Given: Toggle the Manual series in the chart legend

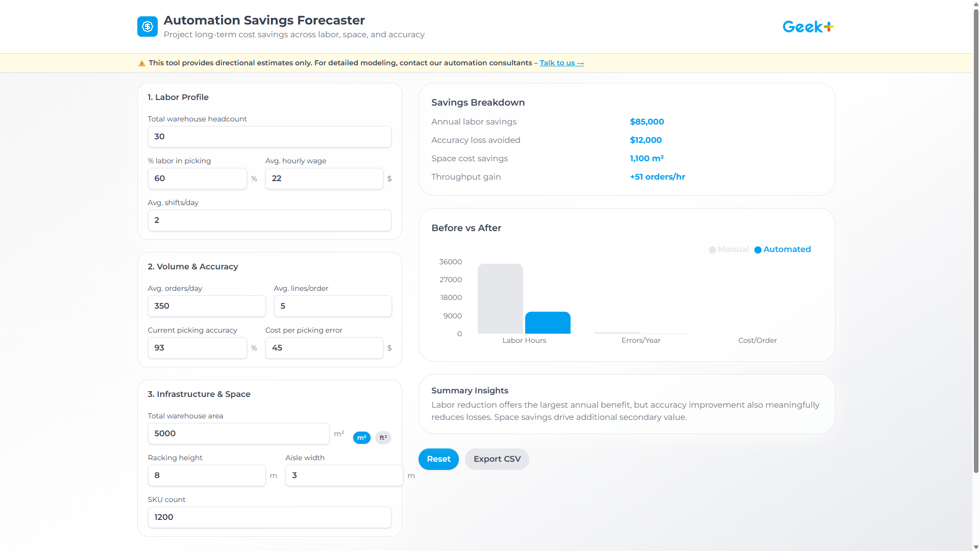Looking at the screenshot, I should pyautogui.click(x=728, y=249).
